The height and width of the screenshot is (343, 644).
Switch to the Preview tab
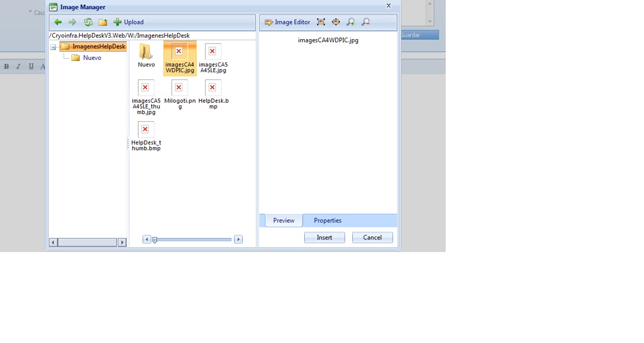point(284,221)
